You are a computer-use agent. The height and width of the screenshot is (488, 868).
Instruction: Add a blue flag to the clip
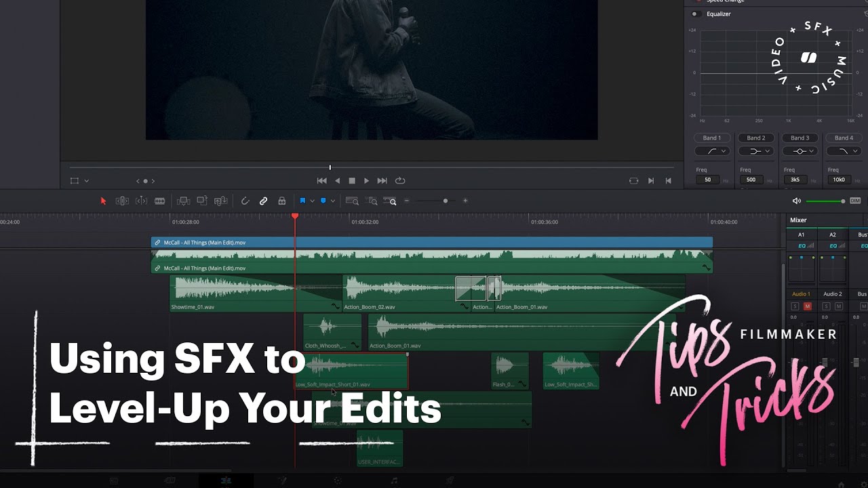(x=302, y=201)
